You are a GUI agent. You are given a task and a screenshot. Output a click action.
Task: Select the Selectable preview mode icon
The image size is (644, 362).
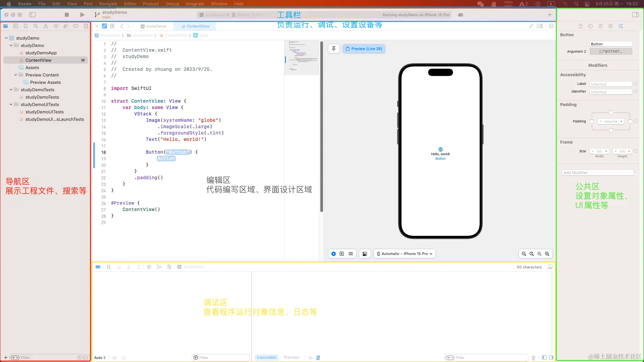342,254
